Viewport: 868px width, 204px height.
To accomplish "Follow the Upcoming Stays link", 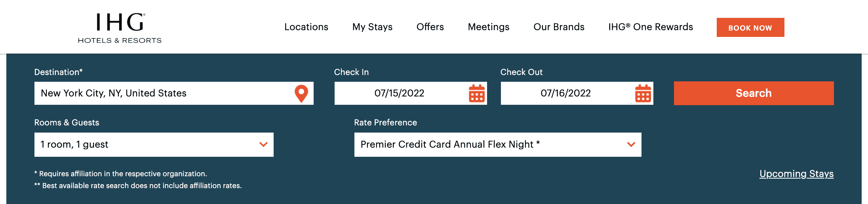I will 796,174.
